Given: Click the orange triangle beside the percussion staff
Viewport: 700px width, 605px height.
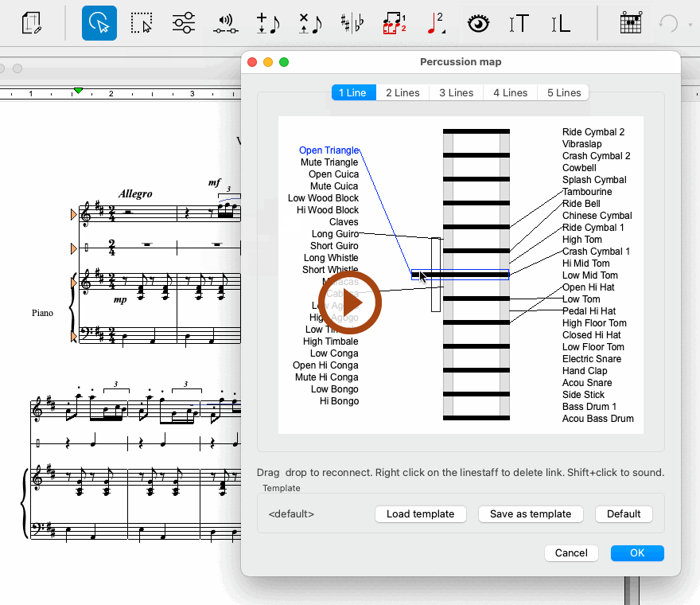Looking at the screenshot, I should tap(74, 248).
